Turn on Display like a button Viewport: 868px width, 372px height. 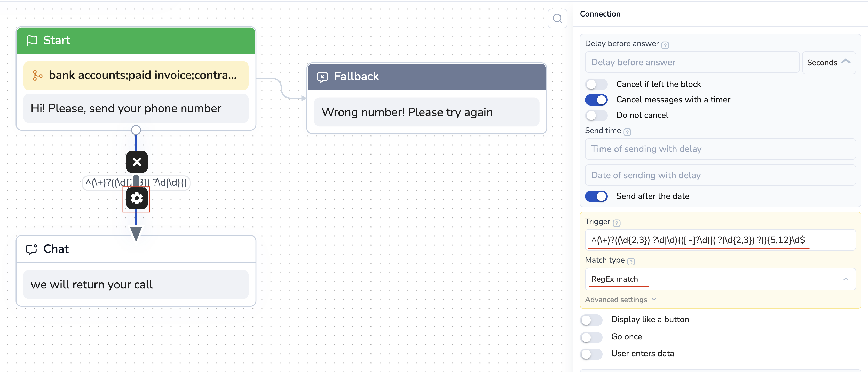point(591,320)
